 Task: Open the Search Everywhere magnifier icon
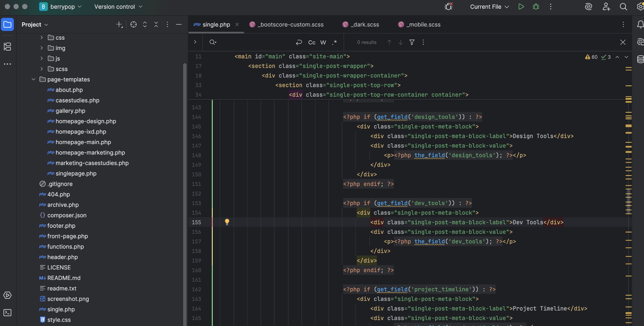[623, 7]
